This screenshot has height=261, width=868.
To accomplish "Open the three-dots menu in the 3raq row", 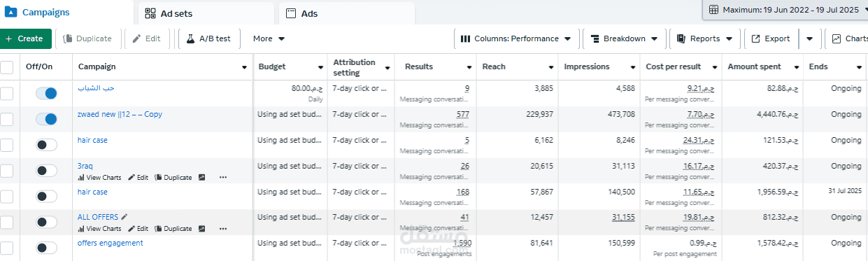I will (x=223, y=178).
